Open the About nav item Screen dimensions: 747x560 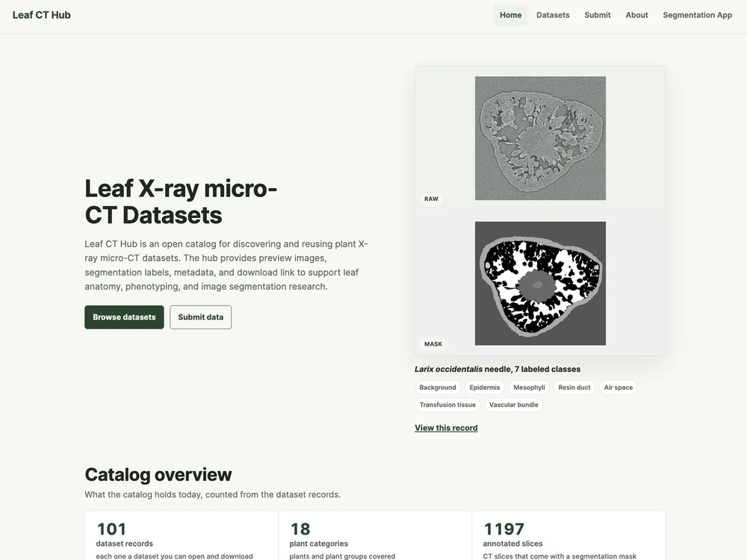pos(636,15)
